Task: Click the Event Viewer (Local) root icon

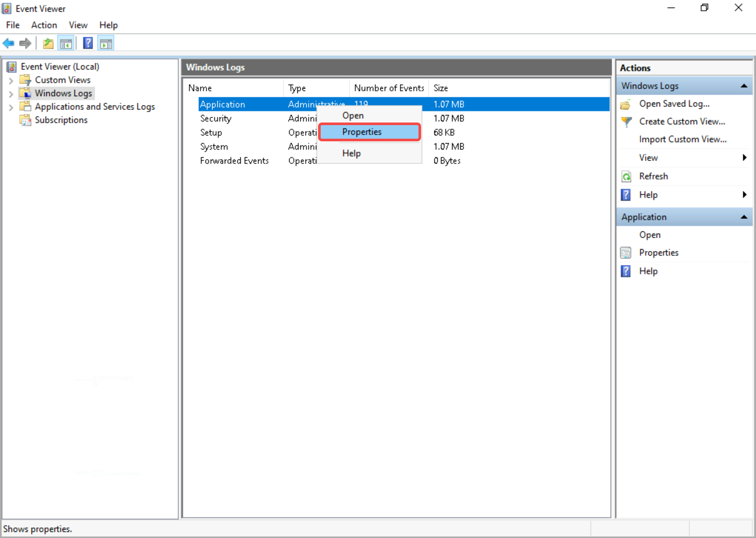Action: (x=12, y=66)
